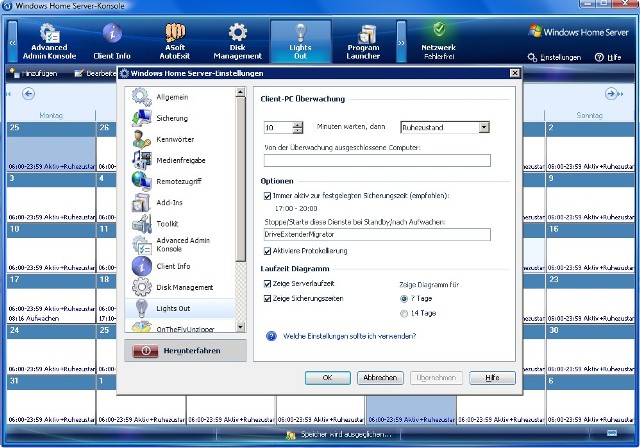Go to previous calendar period arrow
The height and width of the screenshot is (448, 640).
pyautogui.click(x=28, y=94)
